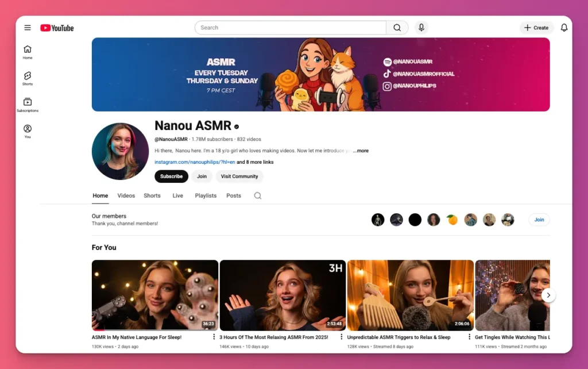Play the ASMR In My Native Language video
This screenshot has width=588, height=369.
154,294
